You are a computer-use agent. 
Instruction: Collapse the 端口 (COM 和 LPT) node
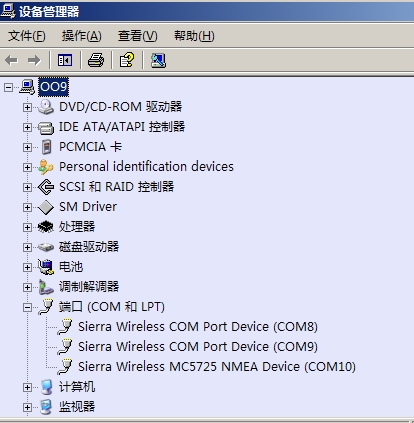(27, 307)
